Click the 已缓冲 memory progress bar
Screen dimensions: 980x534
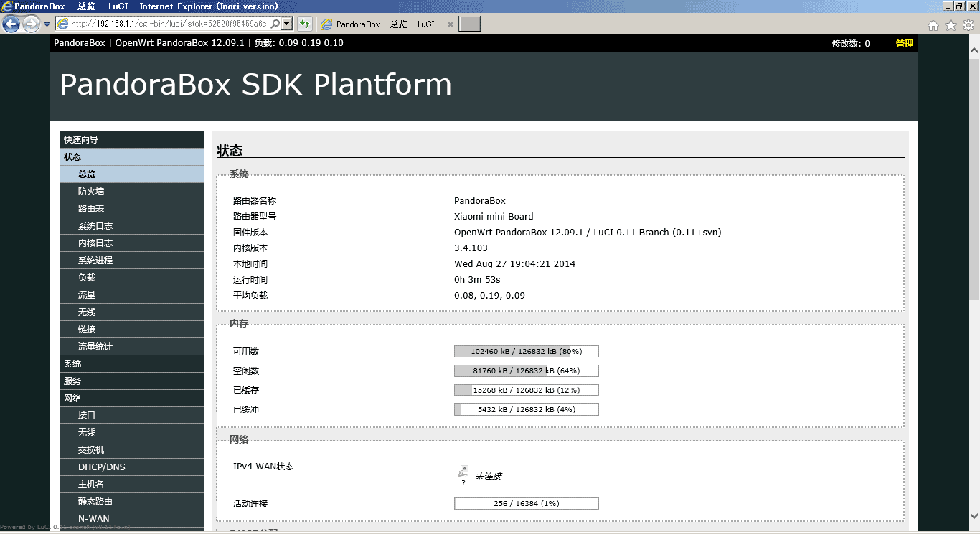coord(527,410)
